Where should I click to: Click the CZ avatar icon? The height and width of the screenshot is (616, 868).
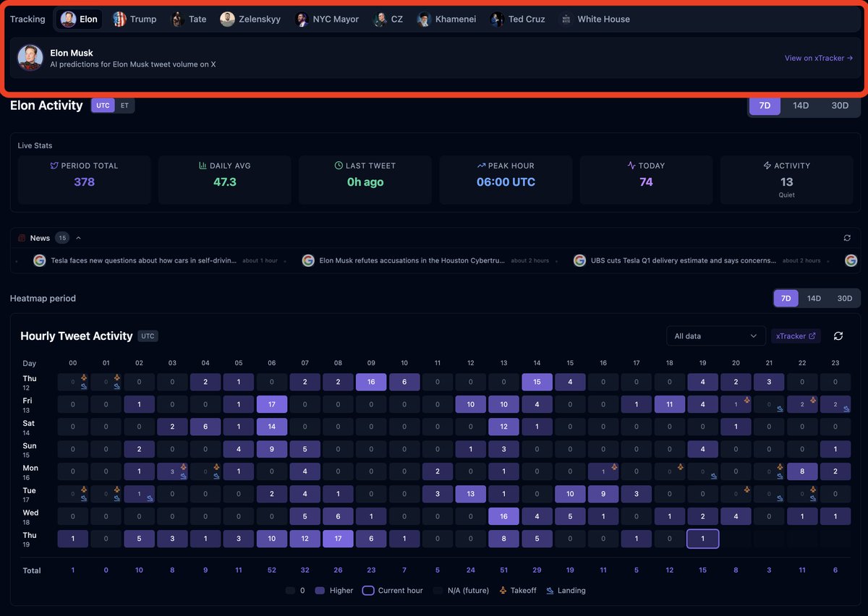379,19
